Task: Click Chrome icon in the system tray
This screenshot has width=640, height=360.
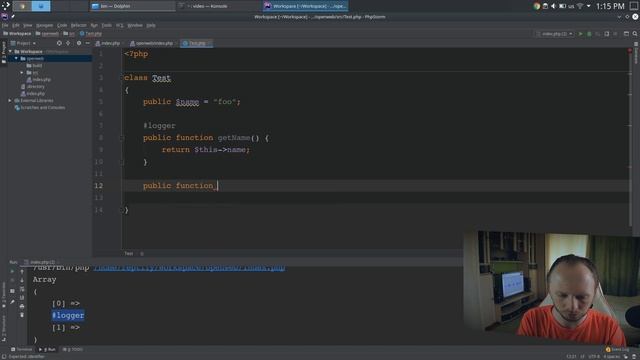Action: pyautogui.click(x=537, y=6)
